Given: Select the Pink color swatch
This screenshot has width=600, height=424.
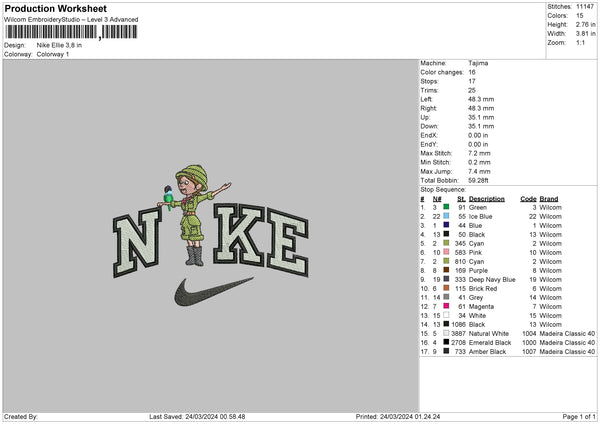Looking at the screenshot, I should click(x=446, y=252).
